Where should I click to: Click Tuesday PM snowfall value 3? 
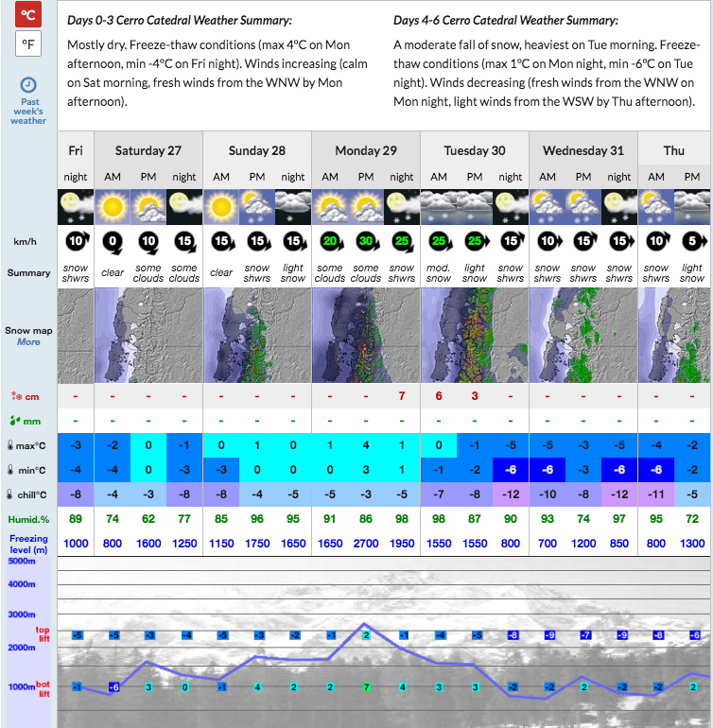[475, 396]
